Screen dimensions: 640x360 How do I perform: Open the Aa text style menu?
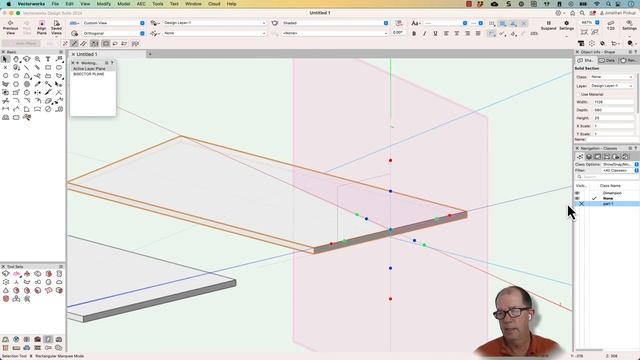tap(416, 23)
